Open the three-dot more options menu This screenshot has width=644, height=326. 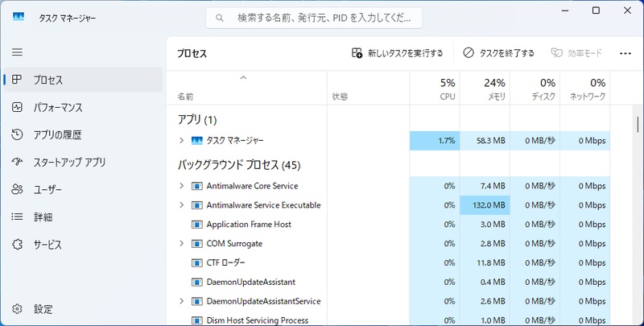[625, 53]
